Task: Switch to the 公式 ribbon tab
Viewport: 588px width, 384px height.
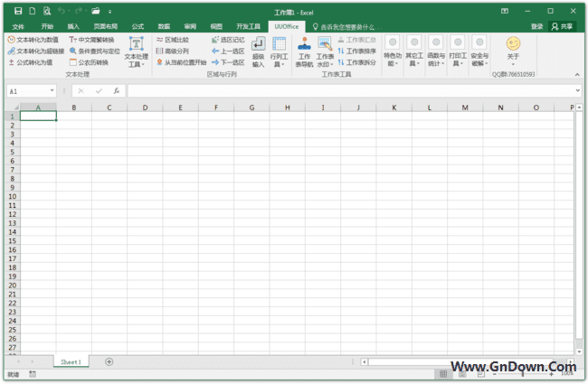Action: click(138, 26)
